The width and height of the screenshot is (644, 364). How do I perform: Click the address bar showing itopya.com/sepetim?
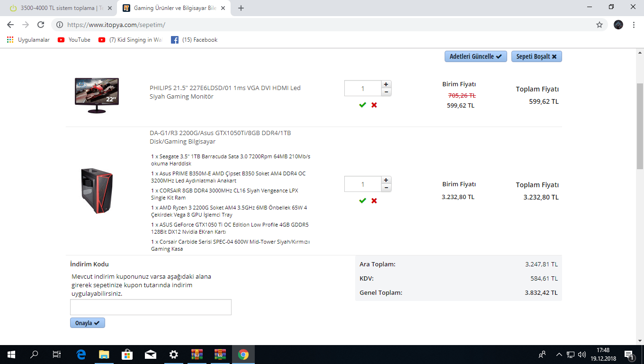pyautogui.click(x=327, y=25)
